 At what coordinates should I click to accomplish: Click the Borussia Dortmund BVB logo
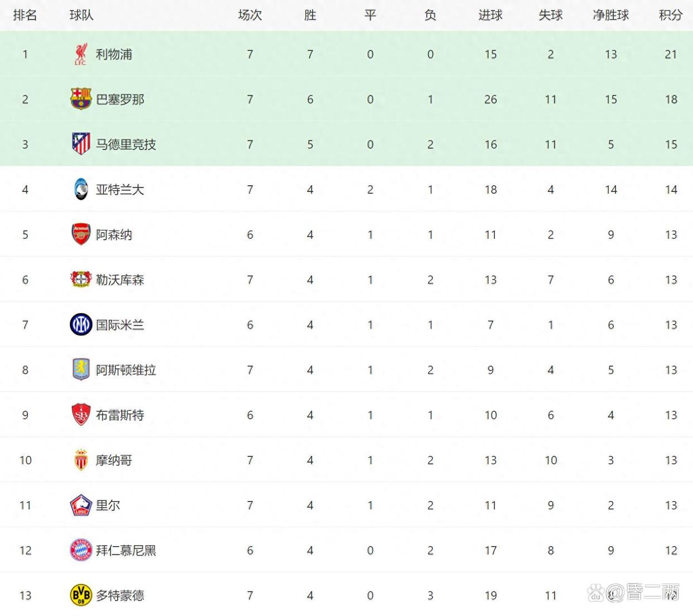click(81, 595)
